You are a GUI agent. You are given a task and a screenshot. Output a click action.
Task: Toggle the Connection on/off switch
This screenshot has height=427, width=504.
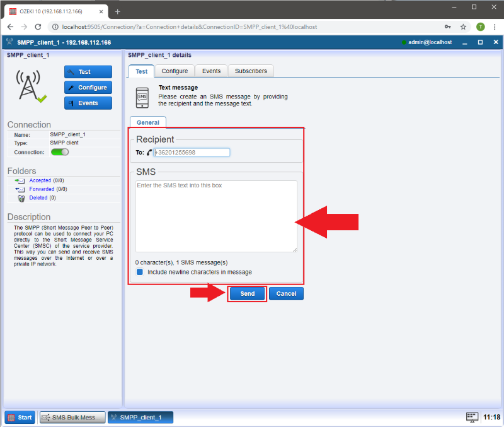point(60,152)
